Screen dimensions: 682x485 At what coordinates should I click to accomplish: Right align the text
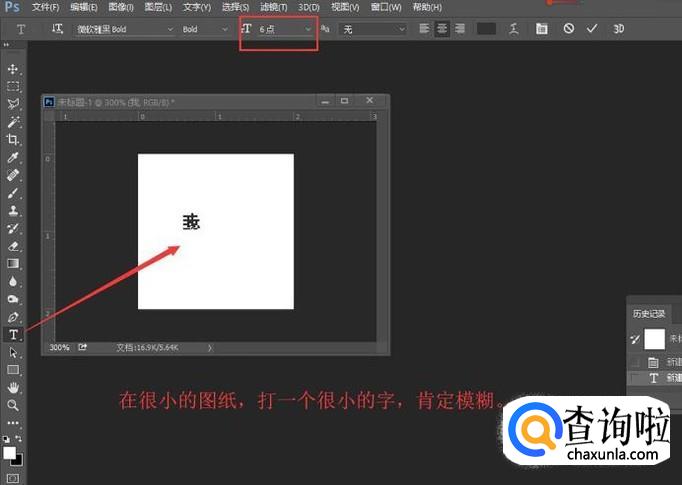point(460,29)
